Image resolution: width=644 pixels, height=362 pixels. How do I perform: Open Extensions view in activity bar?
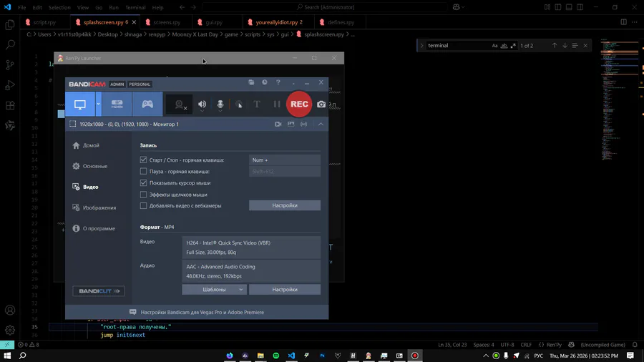[10, 105]
